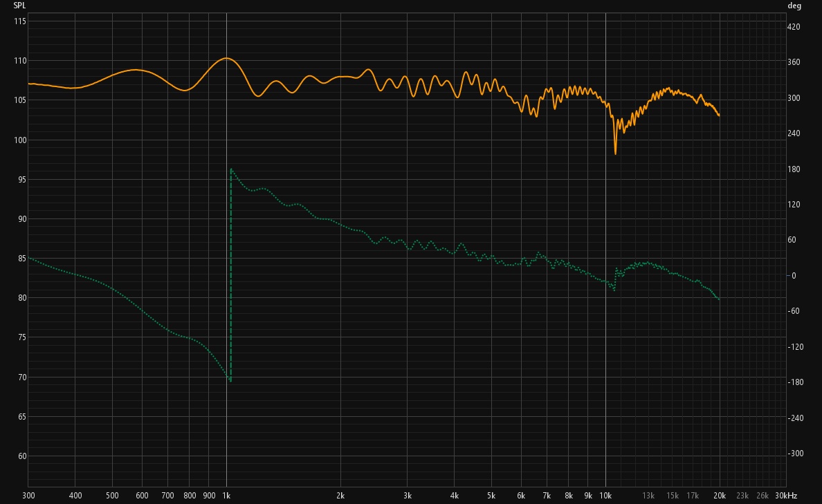Click the orange trace's deepest notch tip

(615, 153)
